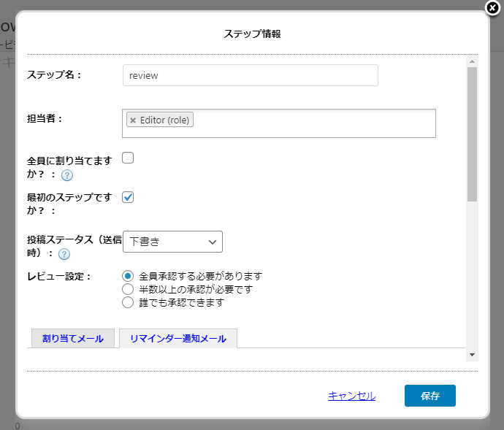This screenshot has width=504, height=430.
Task: Check the 全員に割り当てますか checkbox
Action: (128, 158)
